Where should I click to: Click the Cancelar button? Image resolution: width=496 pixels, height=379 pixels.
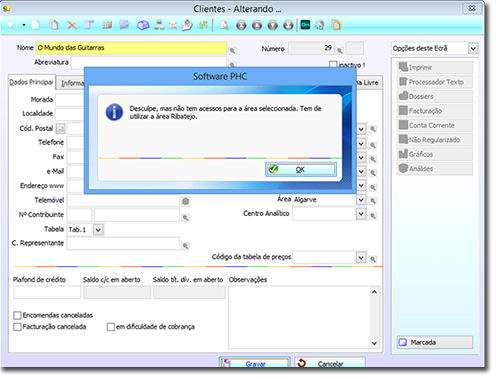(x=330, y=363)
